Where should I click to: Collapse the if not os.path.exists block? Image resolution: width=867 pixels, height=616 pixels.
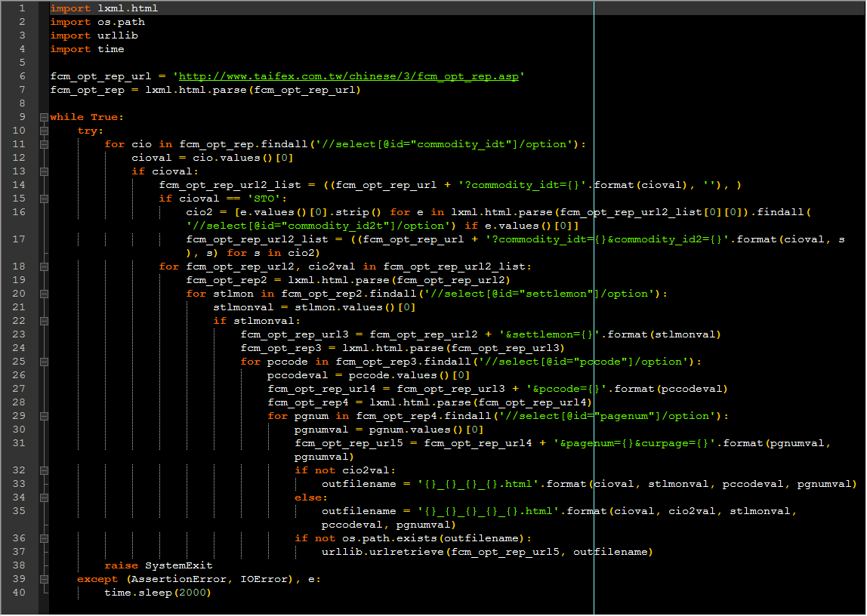(45, 539)
